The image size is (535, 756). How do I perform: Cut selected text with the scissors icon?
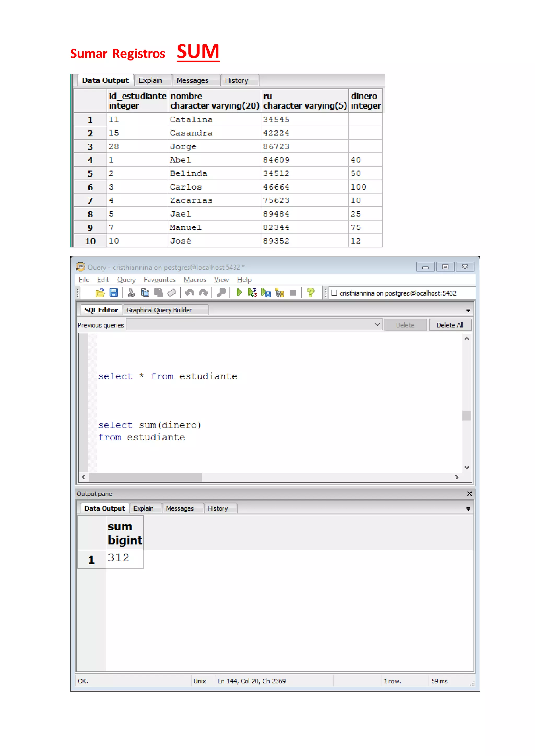tap(131, 293)
